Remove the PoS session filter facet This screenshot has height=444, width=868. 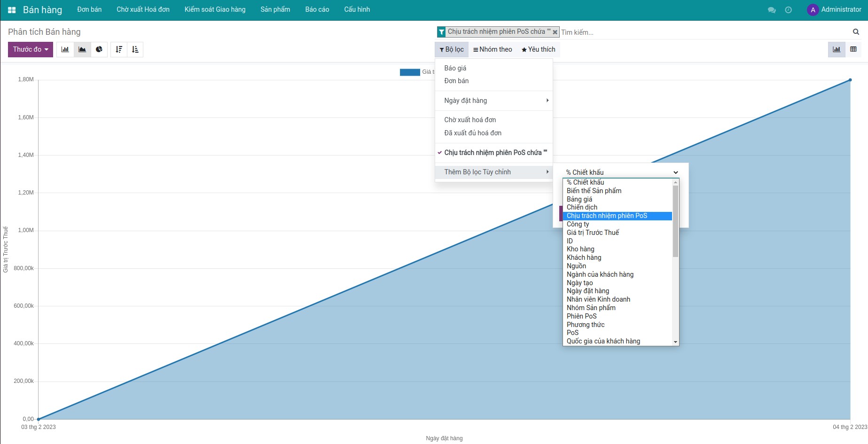(555, 32)
